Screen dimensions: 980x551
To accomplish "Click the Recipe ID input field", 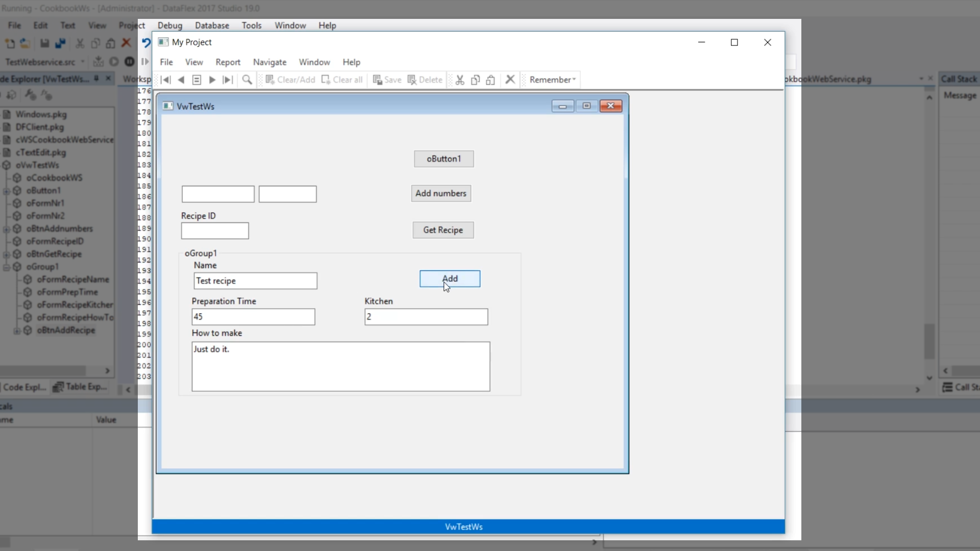I will point(215,231).
